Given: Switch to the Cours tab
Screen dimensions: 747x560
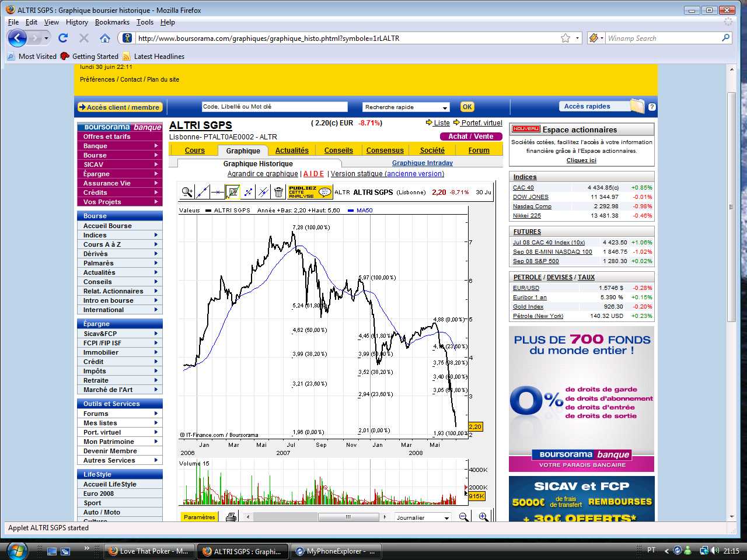Looking at the screenshot, I should click(195, 150).
